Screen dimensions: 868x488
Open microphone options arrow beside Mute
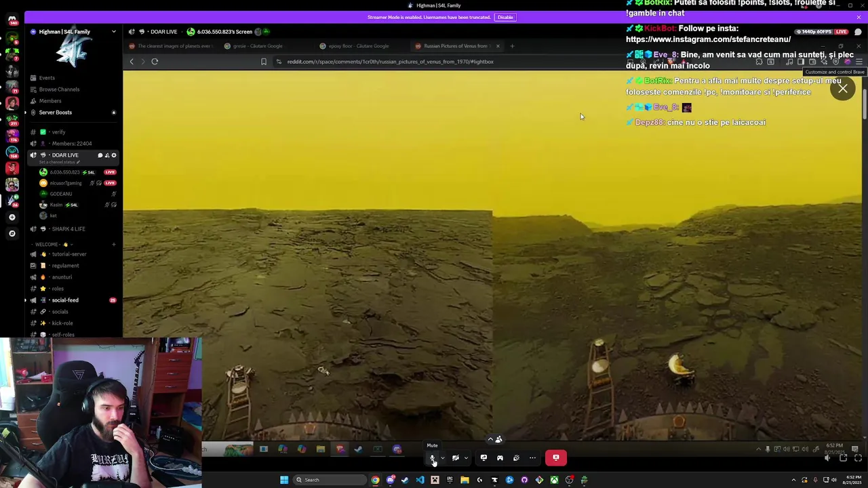click(443, 458)
